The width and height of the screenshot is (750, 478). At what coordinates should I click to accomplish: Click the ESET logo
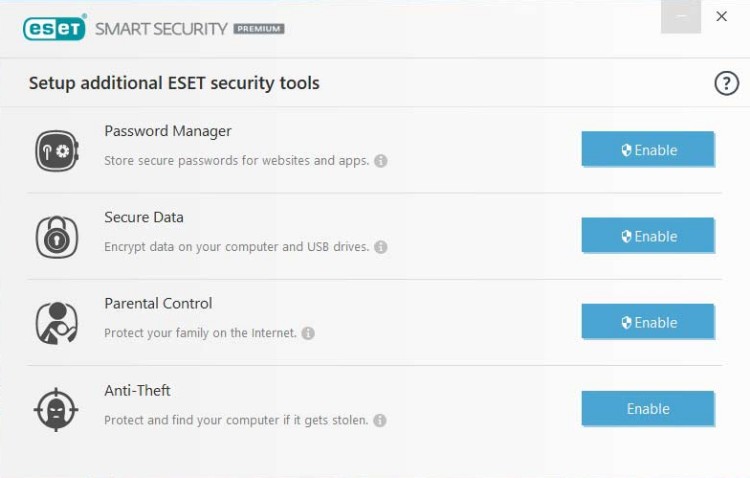click(55, 28)
